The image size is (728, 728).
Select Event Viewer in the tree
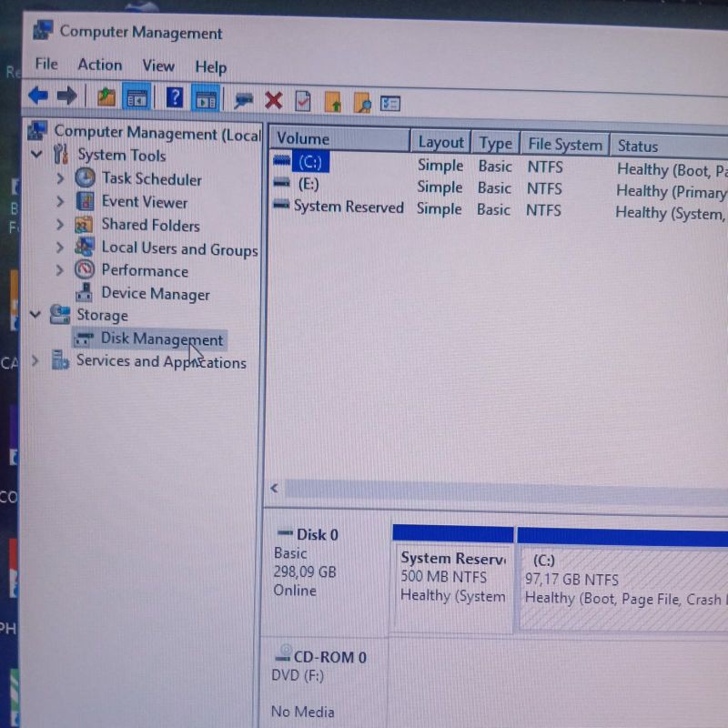144,202
